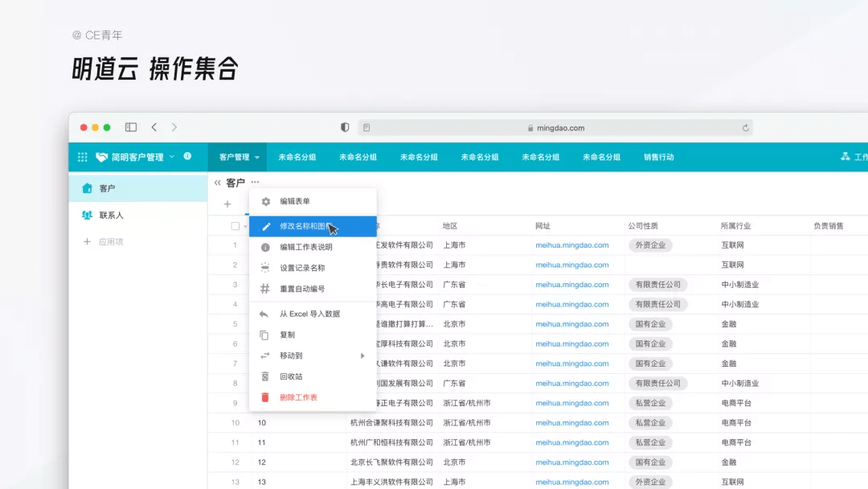Click the 有限责任公司 tag in row 3
Screen dimensions: 868x489
pos(657,285)
